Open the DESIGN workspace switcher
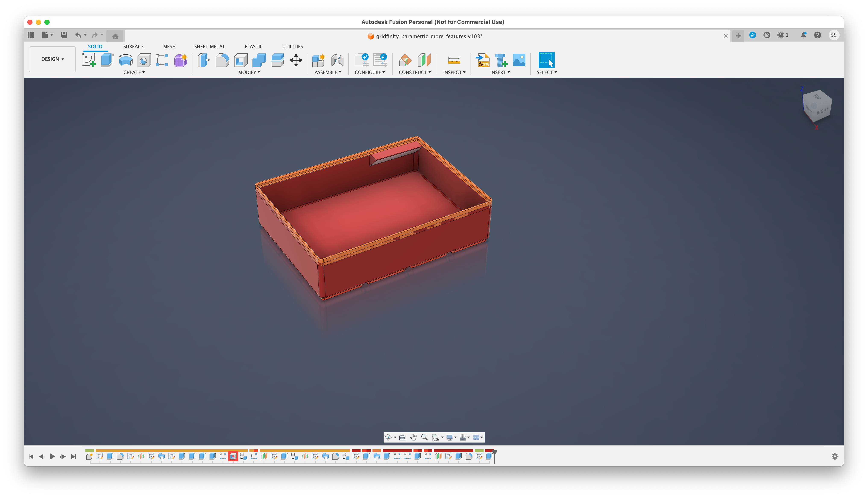This screenshot has height=498, width=868. [x=52, y=59]
